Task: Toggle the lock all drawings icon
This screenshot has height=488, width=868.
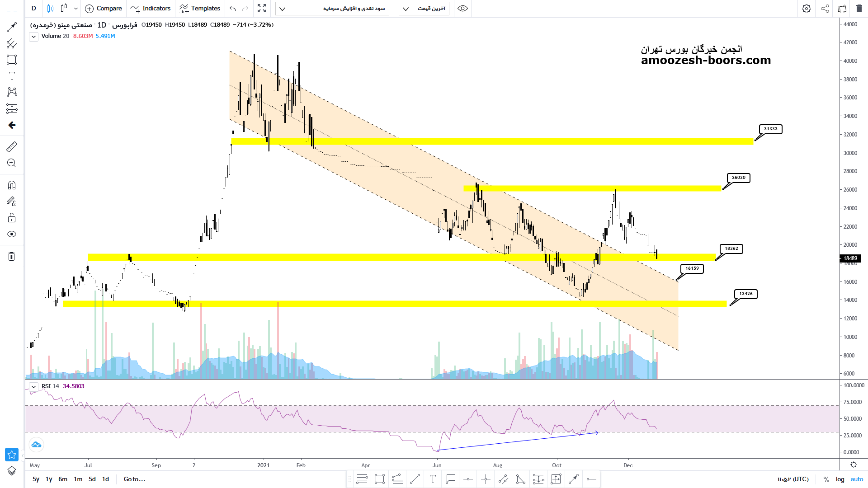Action: pos(12,218)
